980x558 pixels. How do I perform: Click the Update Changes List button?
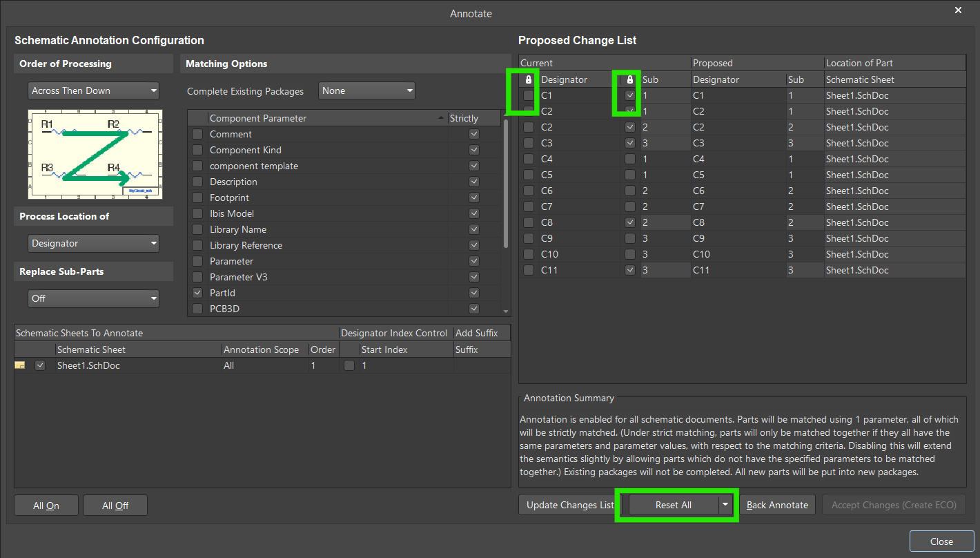[570, 505]
